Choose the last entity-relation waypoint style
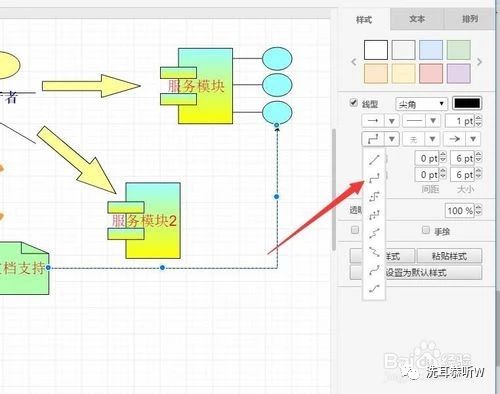This screenshot has width=500, height=394. pyautogui.click(x=374, y=289)
